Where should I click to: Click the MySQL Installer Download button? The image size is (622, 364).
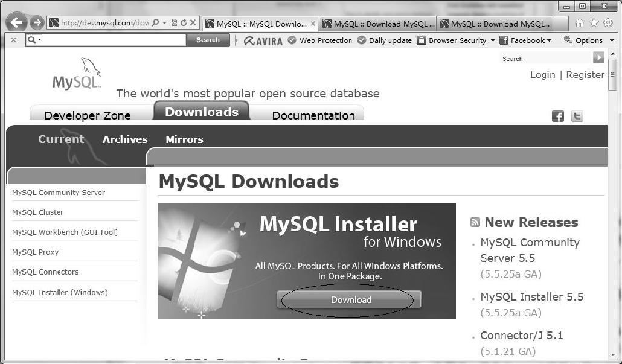[349, 299]
